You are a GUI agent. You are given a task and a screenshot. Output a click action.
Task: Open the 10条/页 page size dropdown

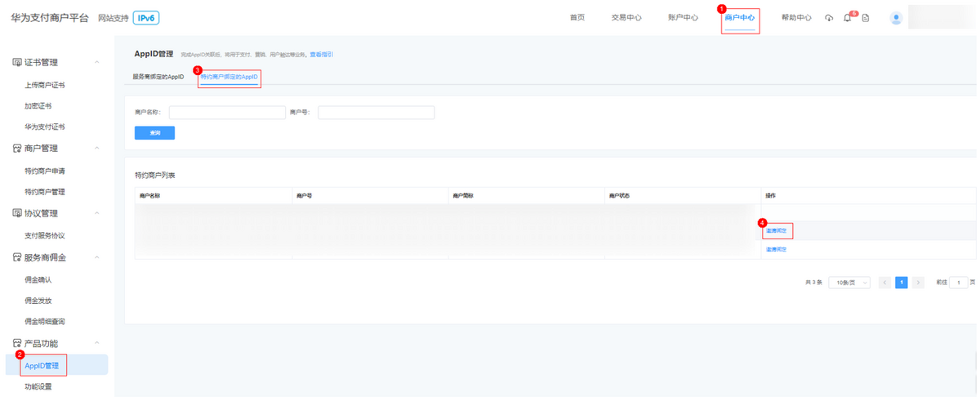(849, 283)
